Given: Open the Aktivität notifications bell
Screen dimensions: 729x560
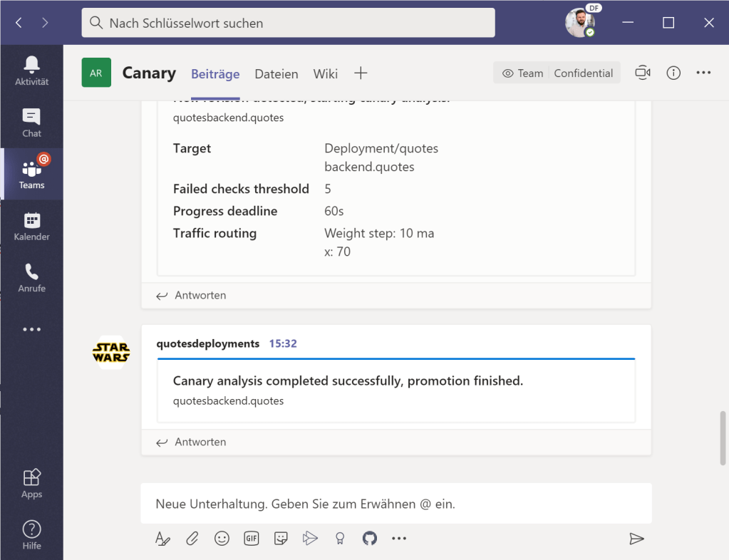Looking at the screenshot, I should [31, 71].
